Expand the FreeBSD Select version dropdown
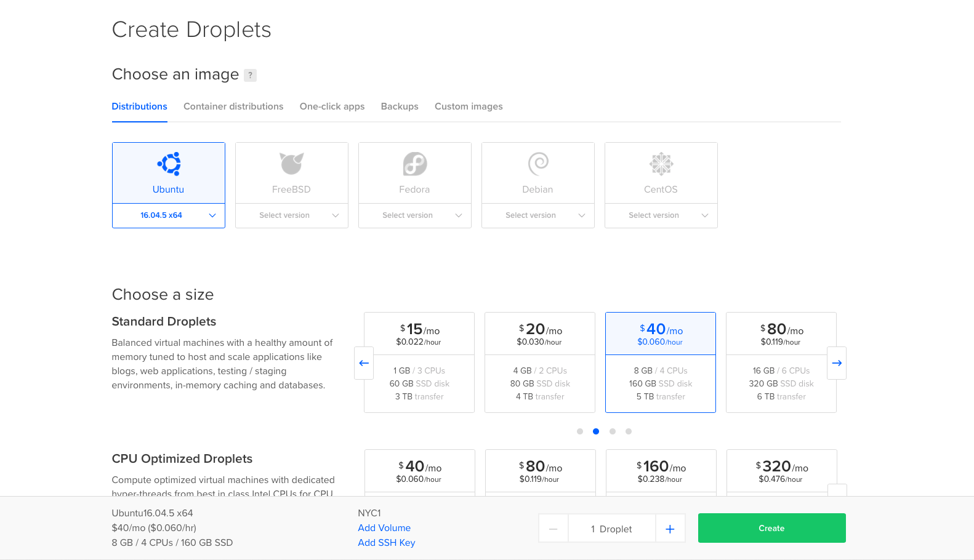 coord(291,215)
